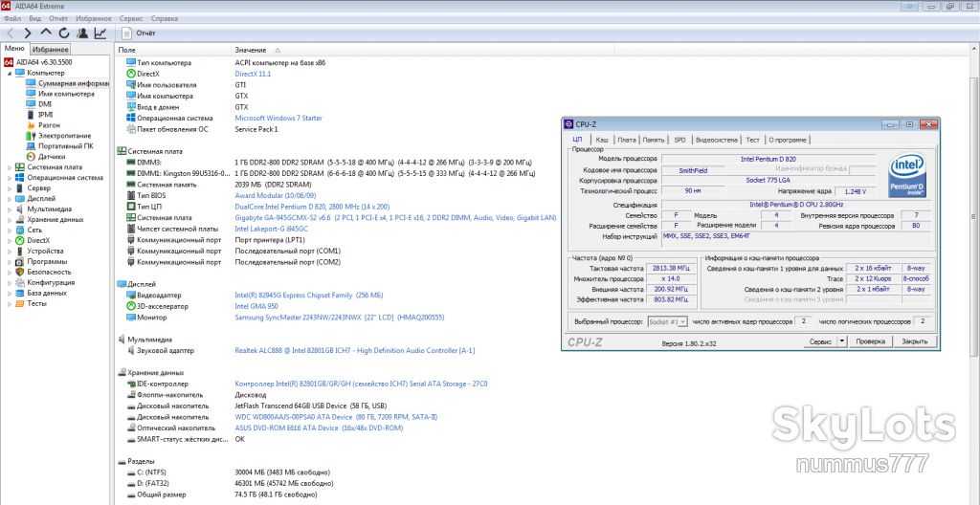Click the gauge icon beside Датчики

coord(32,156)
